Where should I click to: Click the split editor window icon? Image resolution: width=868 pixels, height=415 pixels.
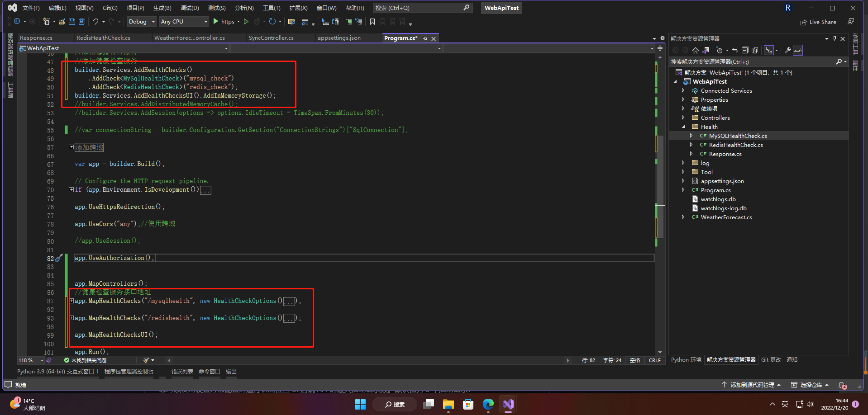pyautogui.click(x=660, y=48)
